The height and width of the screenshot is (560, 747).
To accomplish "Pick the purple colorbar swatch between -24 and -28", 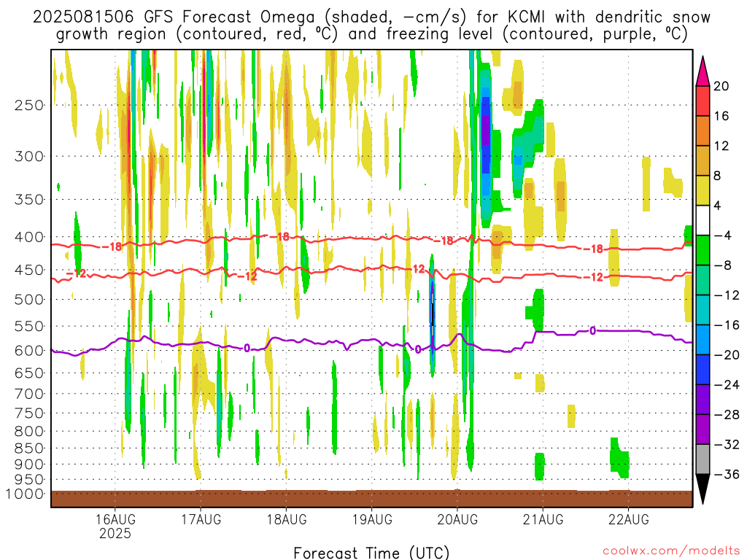I will click(703, 400).
